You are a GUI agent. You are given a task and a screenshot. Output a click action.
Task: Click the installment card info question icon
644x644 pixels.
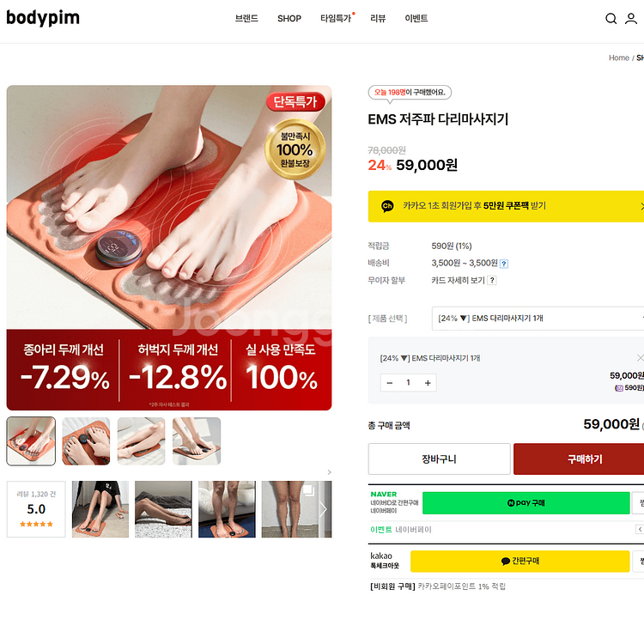pyautogui.click(x=492, y=280)
